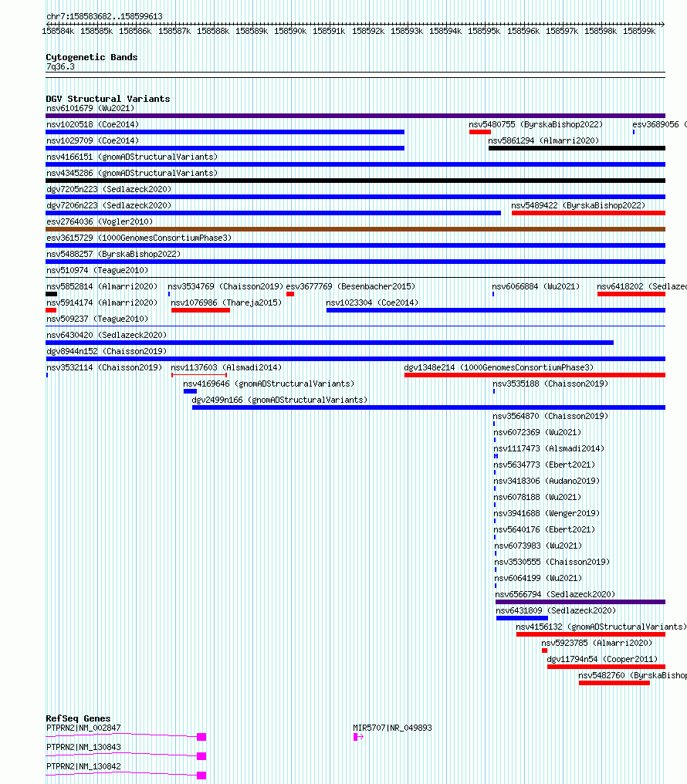Viewport: 687px width, 784px height.
Task: Click the red nsv5480755 variant bar
Action: 480,132
